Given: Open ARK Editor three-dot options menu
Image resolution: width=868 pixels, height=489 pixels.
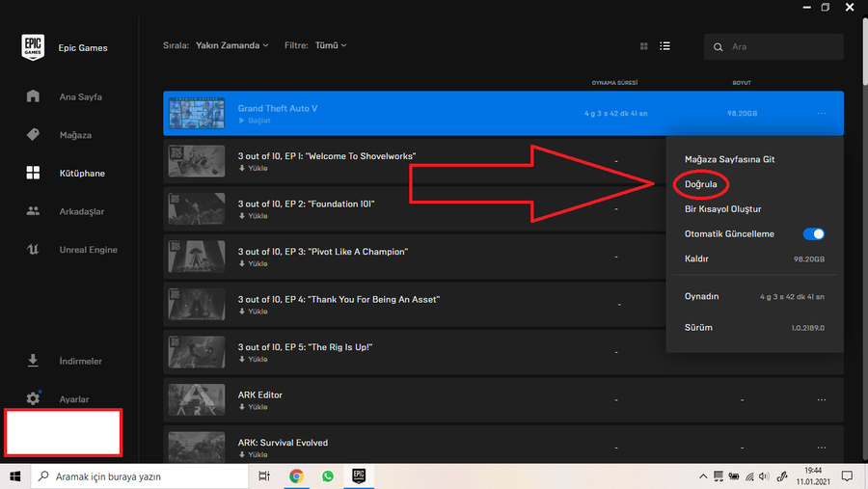Looking at the screenshot, I should (x=822, y=400).
